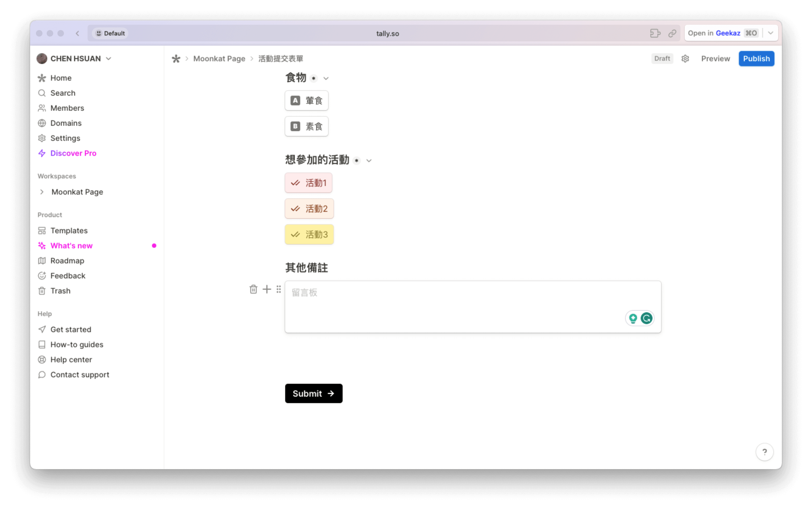This screenshot has width=812, height=509.
Task: Select option B 素食
Action: (x=306, y=126)
